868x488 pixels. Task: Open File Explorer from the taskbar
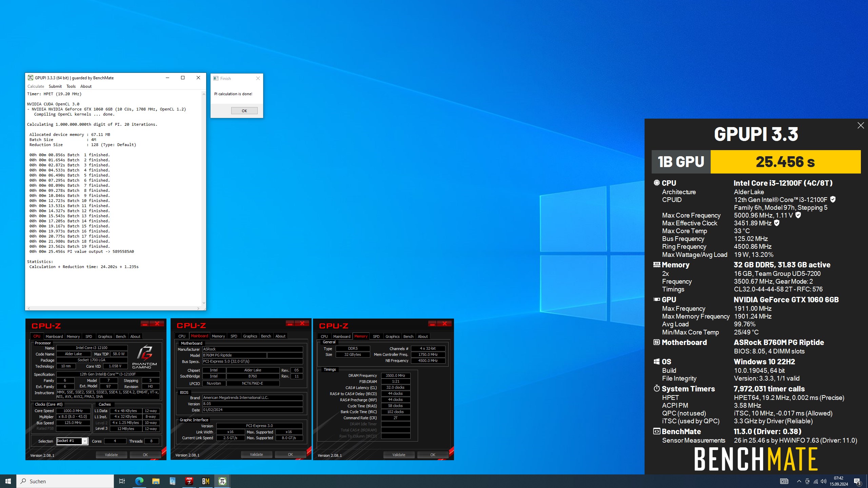pos(156,481)
